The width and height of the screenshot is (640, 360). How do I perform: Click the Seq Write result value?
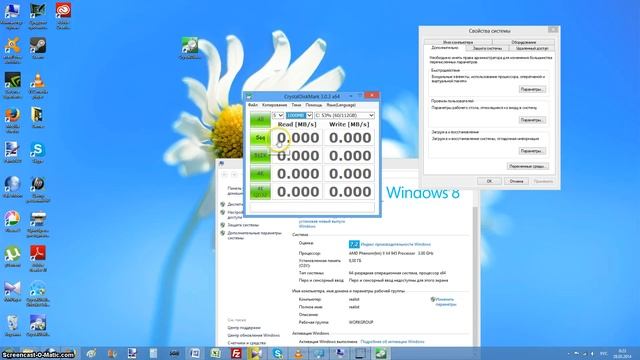349,138
